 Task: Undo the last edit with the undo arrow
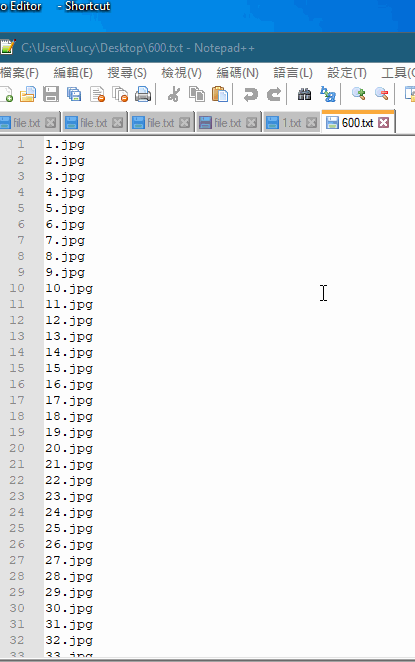coord(250,94)
